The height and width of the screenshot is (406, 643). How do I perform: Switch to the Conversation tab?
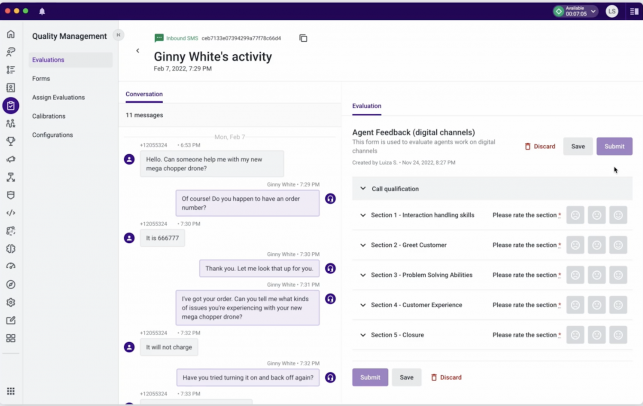[x=144, y=94]
